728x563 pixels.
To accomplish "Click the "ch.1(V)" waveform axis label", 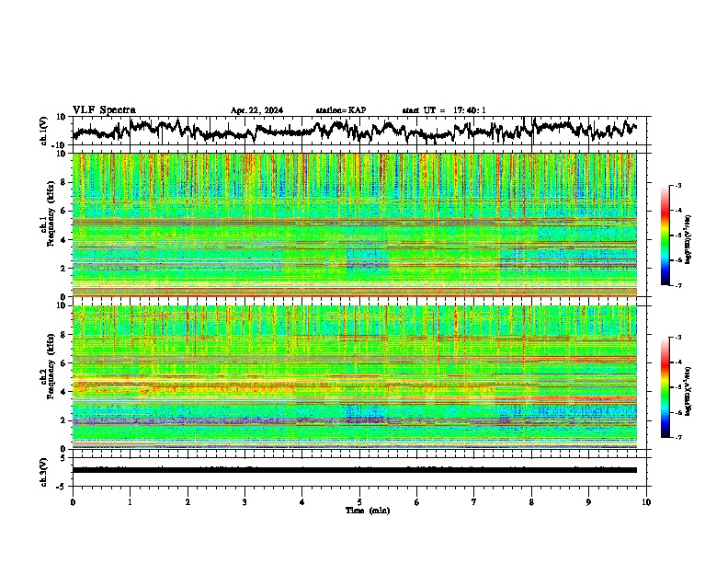I will pos(44,131).
